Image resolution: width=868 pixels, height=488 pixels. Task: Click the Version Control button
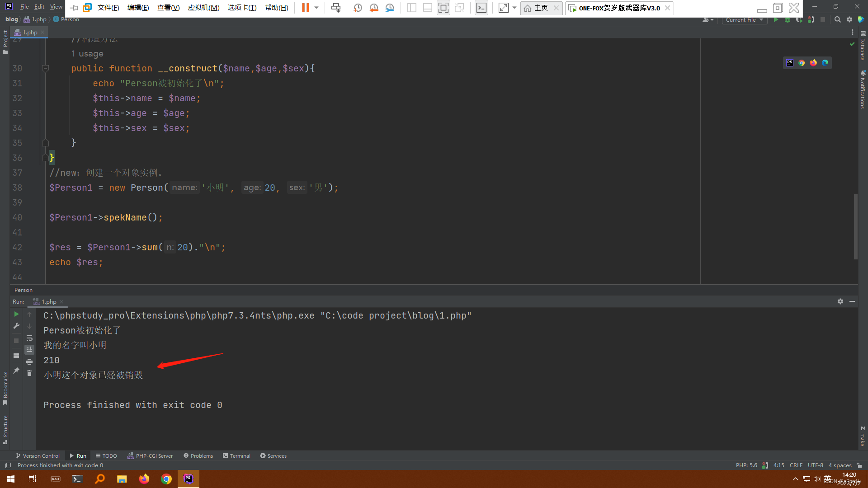click(38, 456)
